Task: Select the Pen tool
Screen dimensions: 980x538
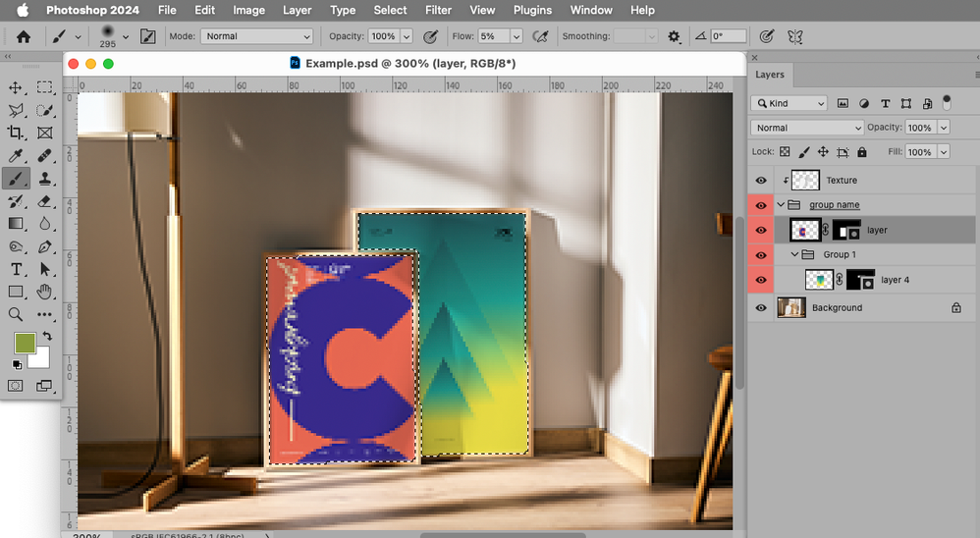Action: pos(44,246)
